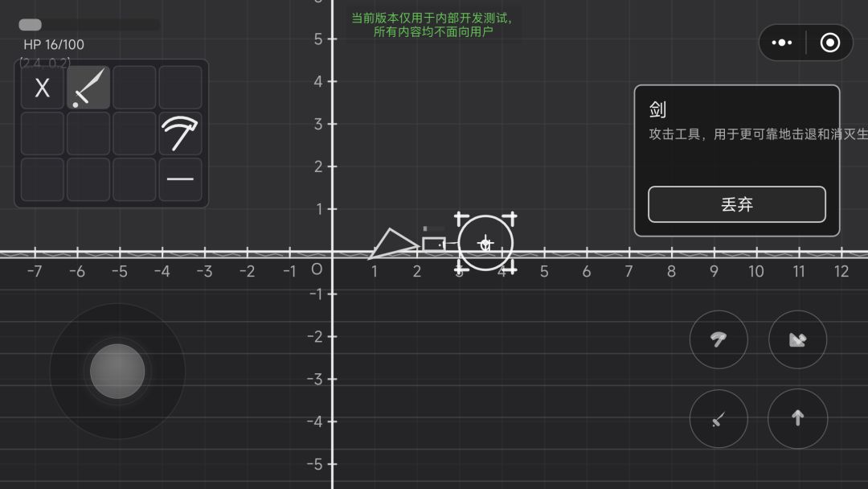Tap the virtual joystick knob

pyautogui.click(x=117, y=371)
